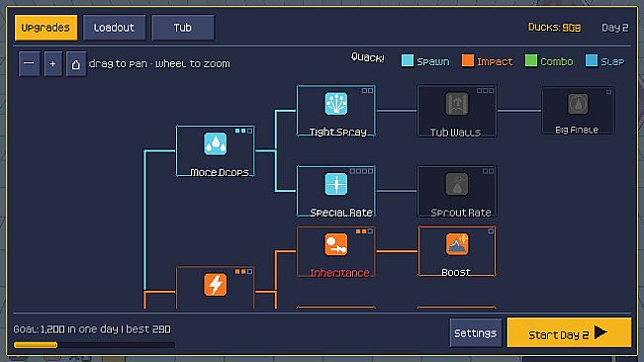
Task: Switch to the Tub tab
Action: [x=183, y=28]
